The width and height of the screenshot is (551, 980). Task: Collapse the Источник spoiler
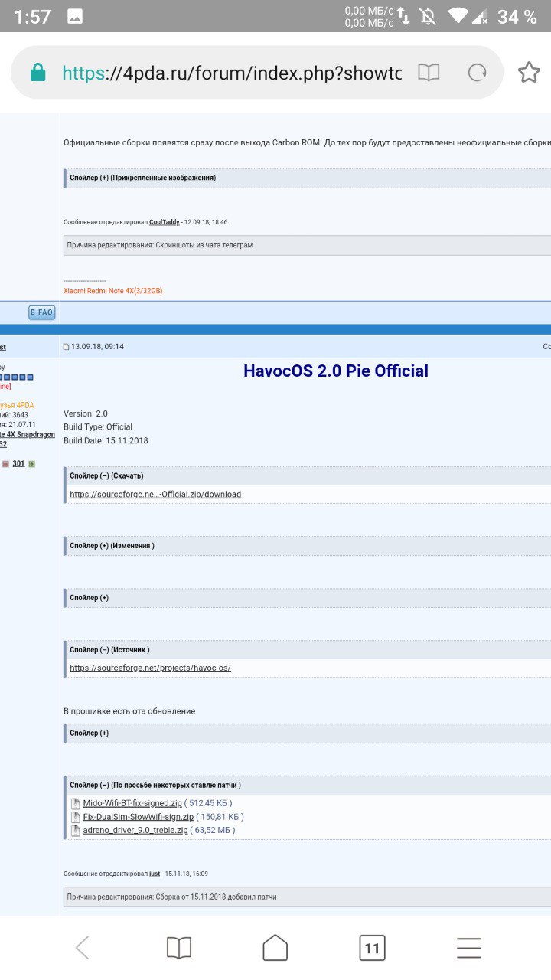tap(306, 650)
